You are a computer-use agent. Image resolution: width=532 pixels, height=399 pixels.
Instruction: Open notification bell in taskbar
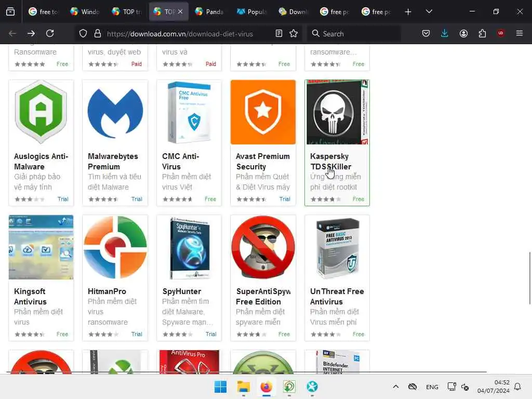tap(517, 387)
